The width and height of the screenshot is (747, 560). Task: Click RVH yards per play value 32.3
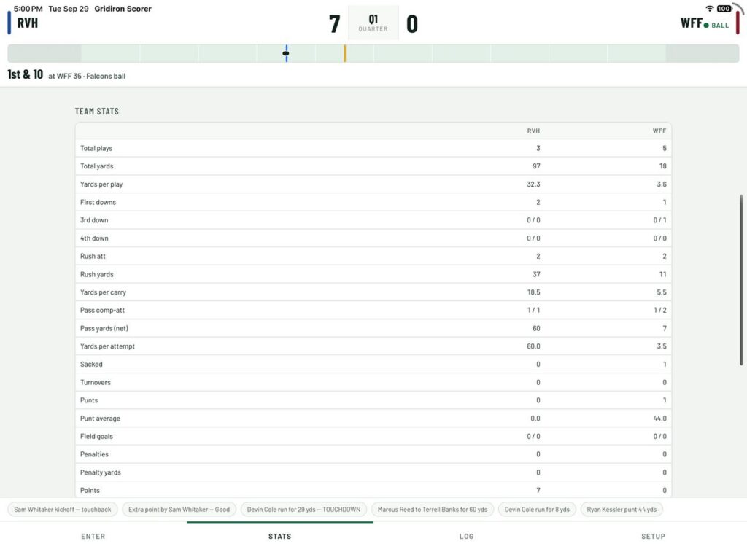[x=533, y=184]
